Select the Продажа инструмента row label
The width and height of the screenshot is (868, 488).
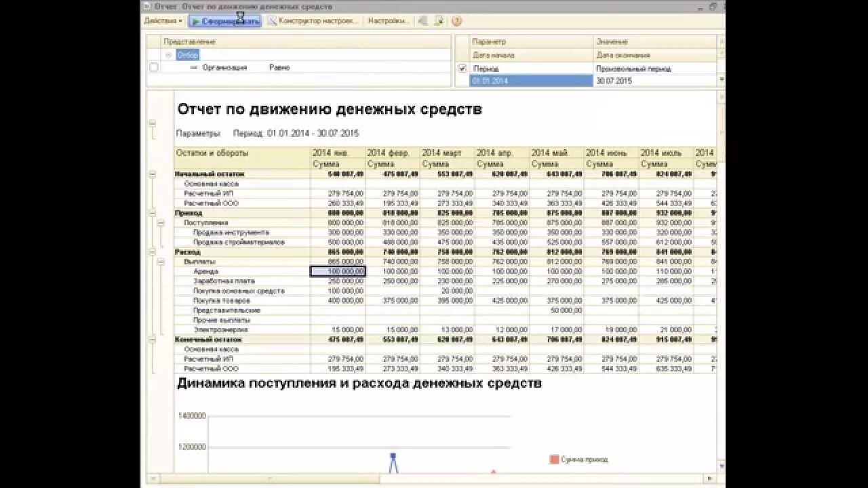[x=231, y=232]
